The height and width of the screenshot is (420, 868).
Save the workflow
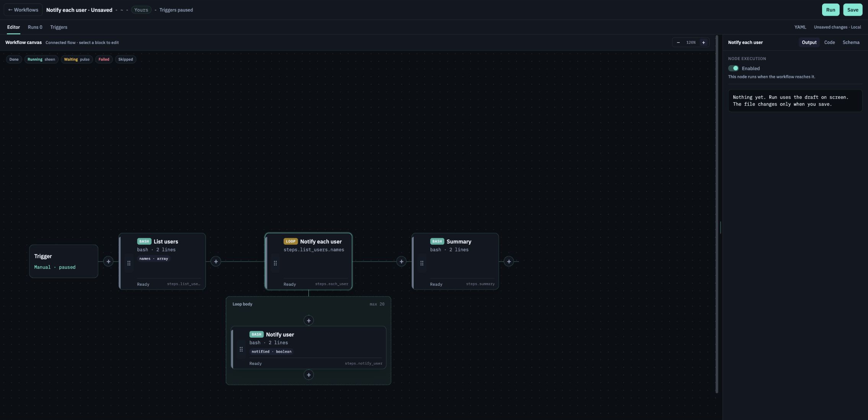[x=853, y=10]
